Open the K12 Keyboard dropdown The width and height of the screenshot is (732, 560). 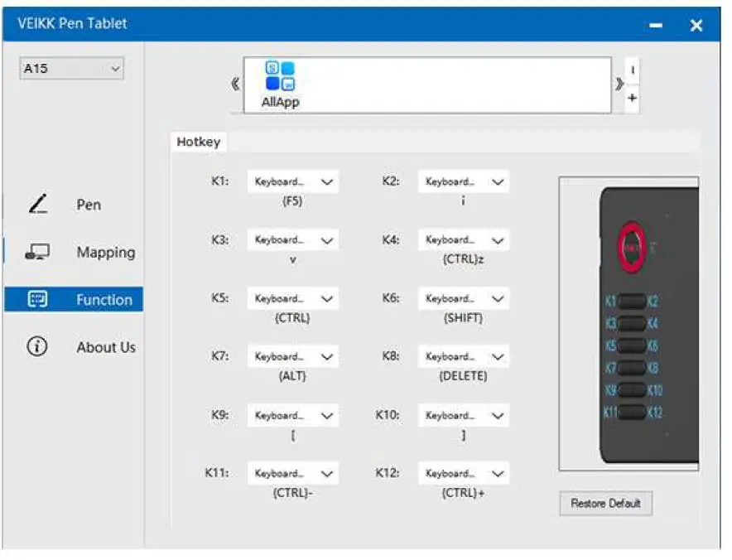pos(464,473)
